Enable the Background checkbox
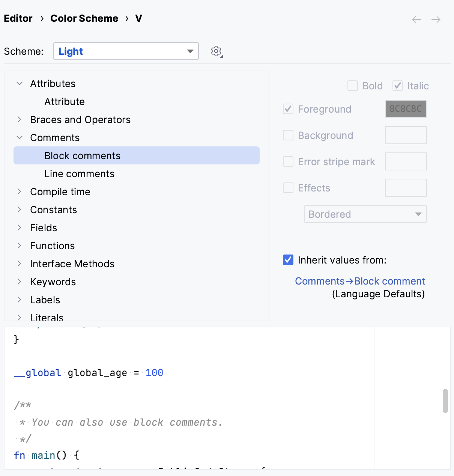This screenshot has width=454, height=476. 288,135
